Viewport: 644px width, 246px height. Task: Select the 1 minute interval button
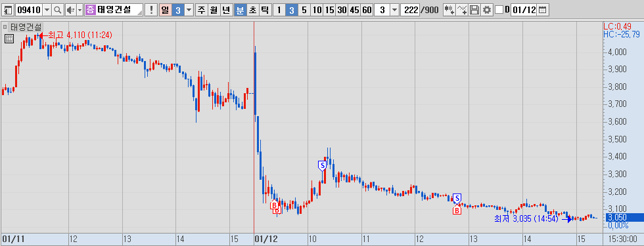point(279,10)
